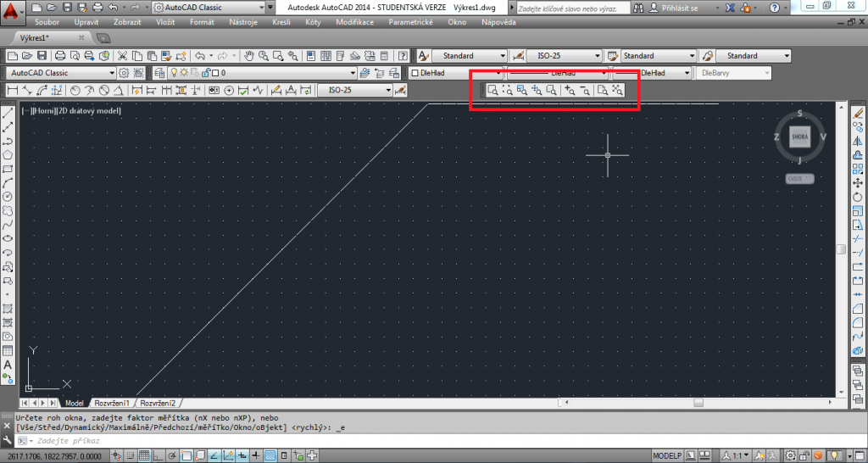
Task: Select the Polygon draw tool
Action: pyautogui.click(x=8, y=155)
